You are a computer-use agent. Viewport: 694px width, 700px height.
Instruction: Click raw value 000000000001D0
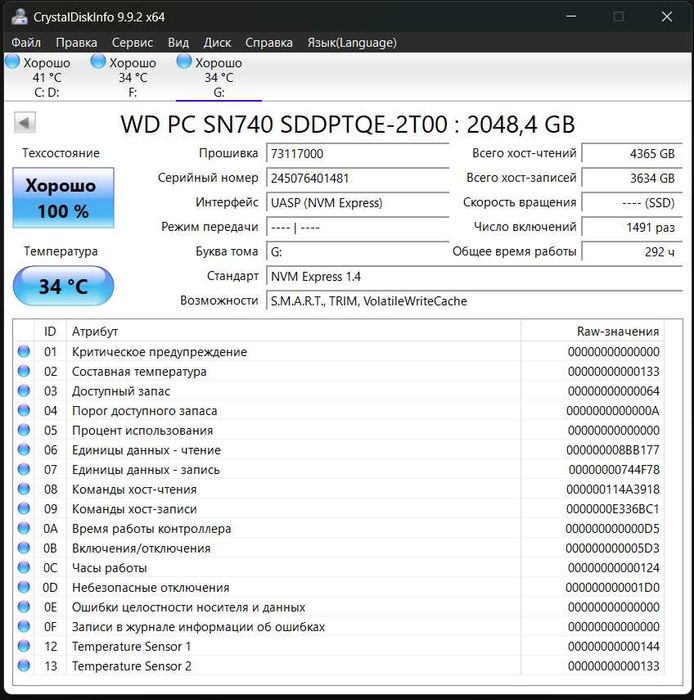[612, 588]
